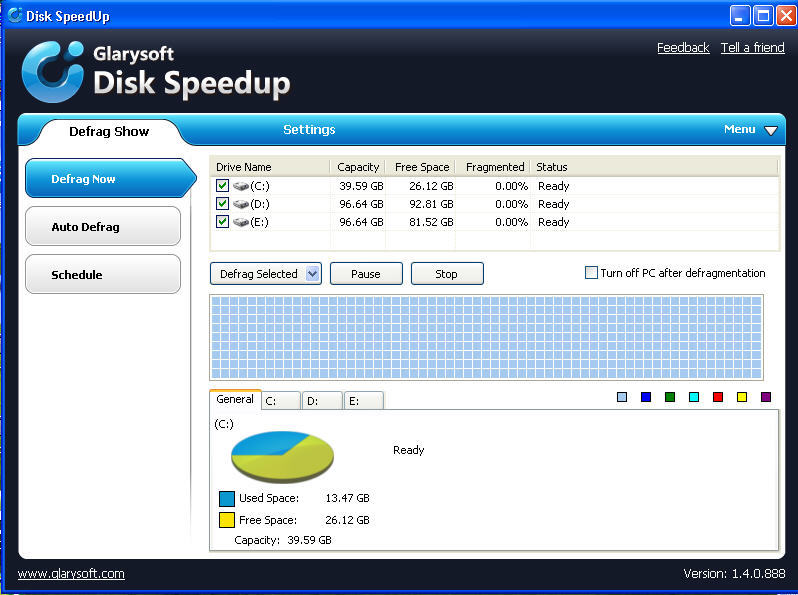
Task: Click the Menu label
Action: point(739,129)
